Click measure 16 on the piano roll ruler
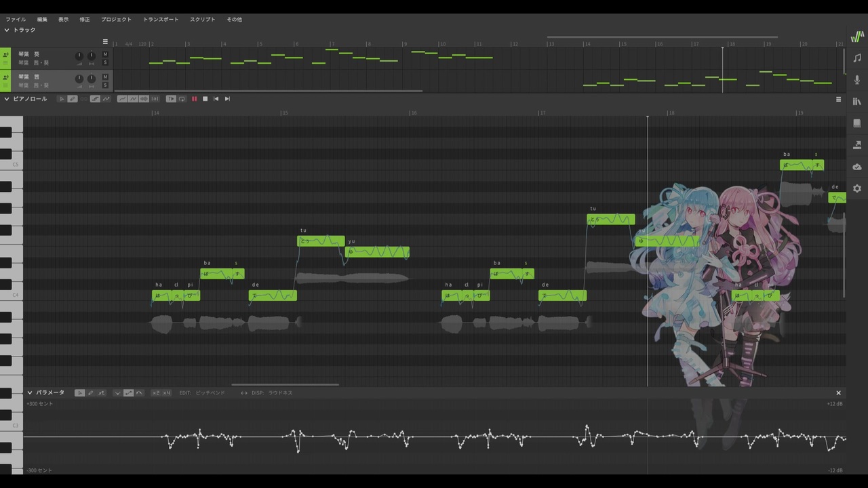This screenshot has width=868, height=488. coord(413,113)
